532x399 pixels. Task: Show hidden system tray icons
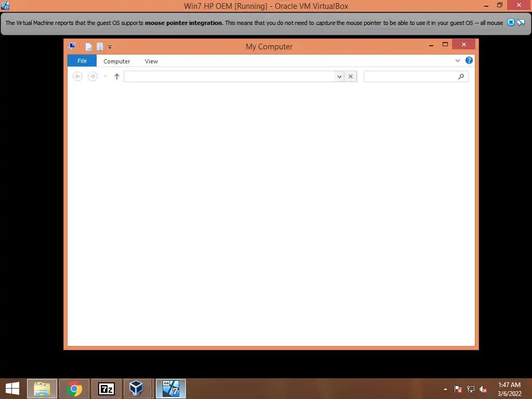point(445,389)
